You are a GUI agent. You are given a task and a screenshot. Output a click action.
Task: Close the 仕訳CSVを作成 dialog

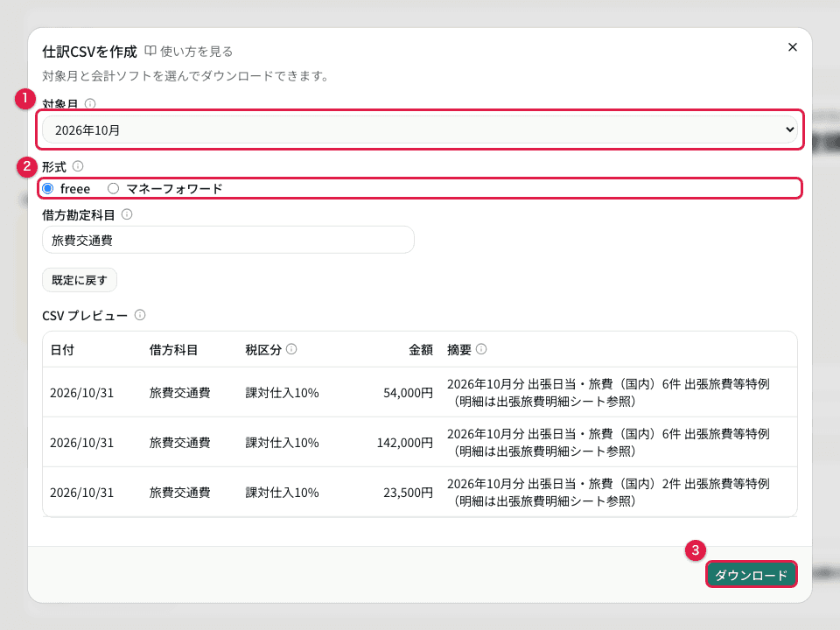point(793,47)
